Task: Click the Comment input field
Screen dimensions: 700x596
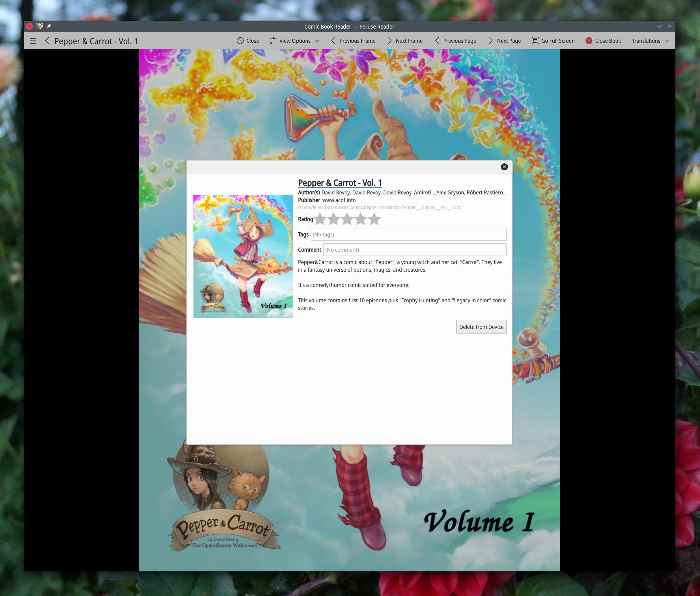Action: [x=414, y=250]
